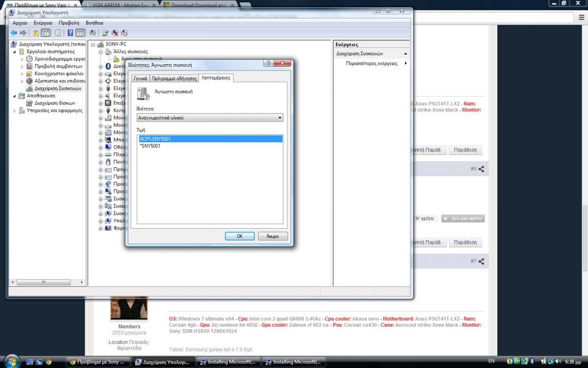Expand the Bluetooth (Δέκτ...) device category
588x368 pixels.
(101, 66)
